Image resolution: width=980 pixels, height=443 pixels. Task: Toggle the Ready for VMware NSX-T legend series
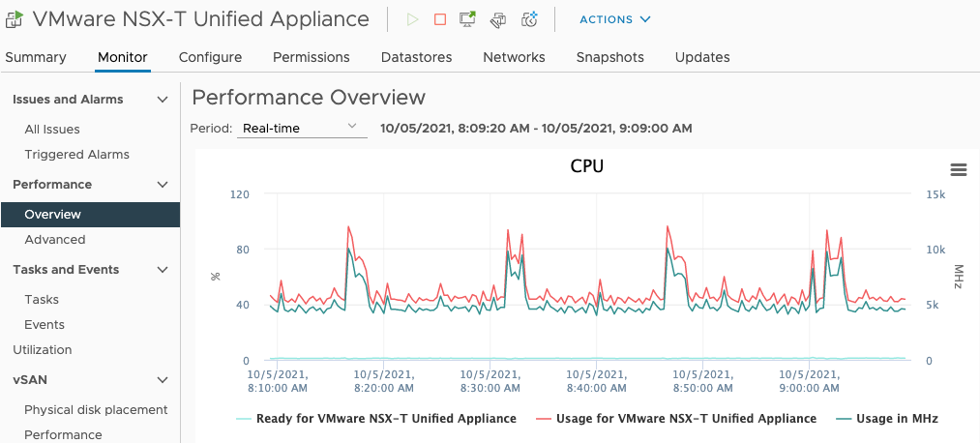375,418
